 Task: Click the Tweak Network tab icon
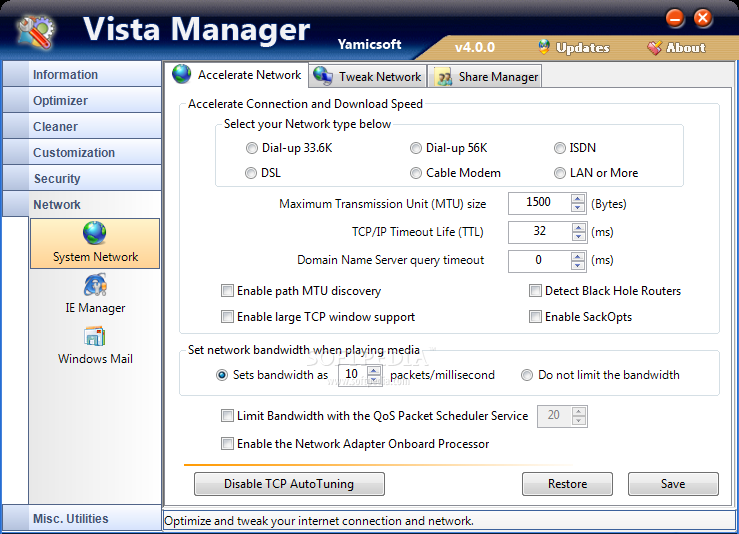323,76
